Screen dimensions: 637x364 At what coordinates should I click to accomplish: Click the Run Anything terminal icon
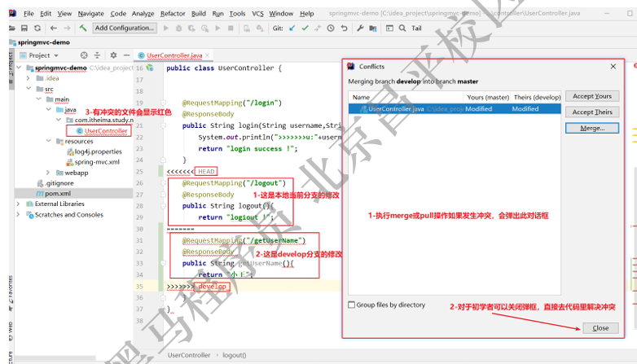[x=389, y=28]
